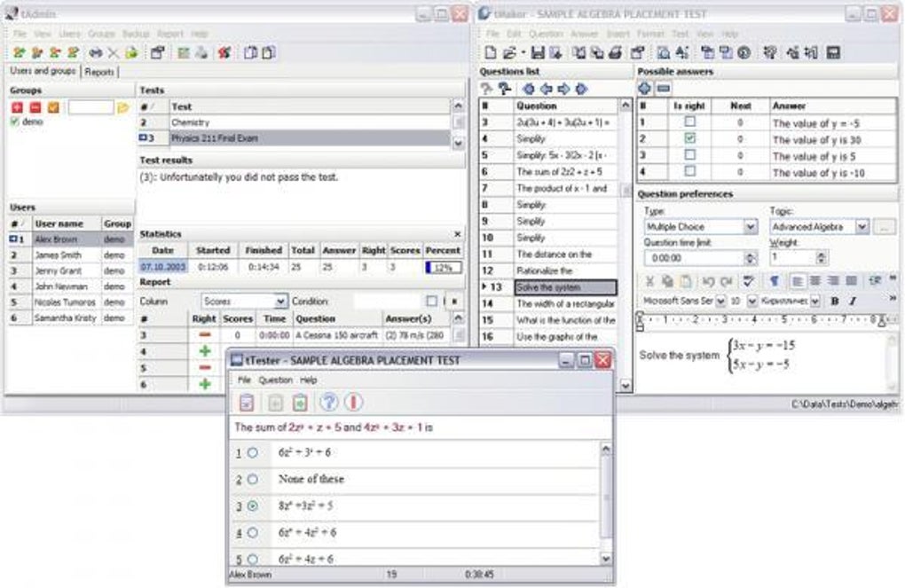Click the blue question-mark help icon in tTester
The image size is (905, 588).
tap(329, 402)
